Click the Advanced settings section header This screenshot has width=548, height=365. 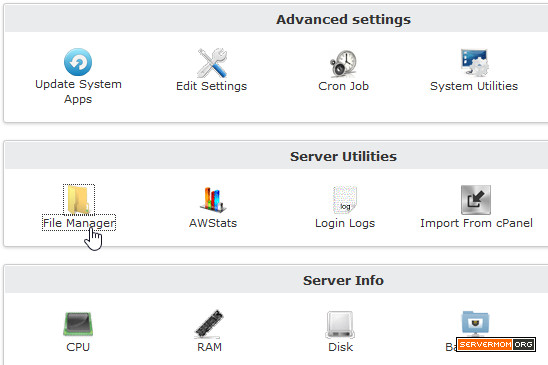pos(343,20)
